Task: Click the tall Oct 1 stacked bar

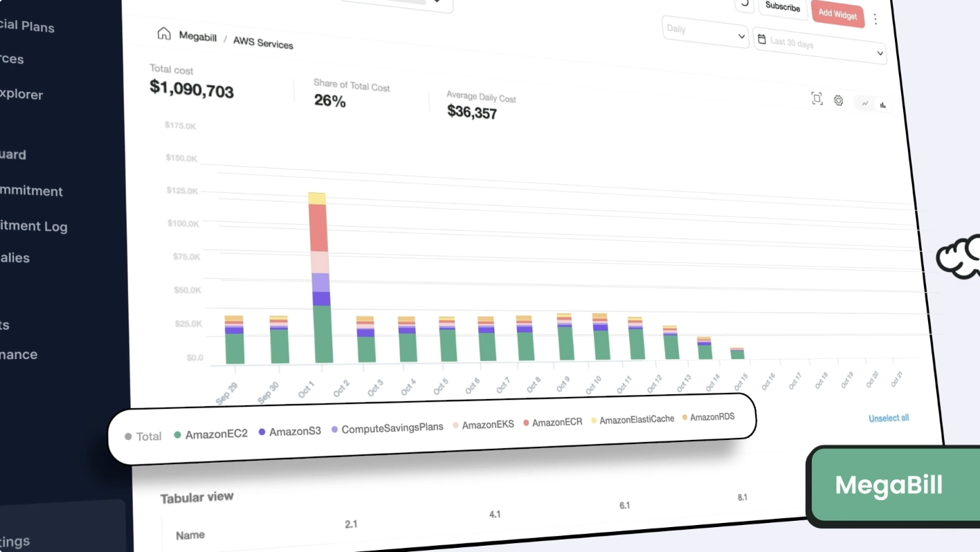Action: (320, 277)
